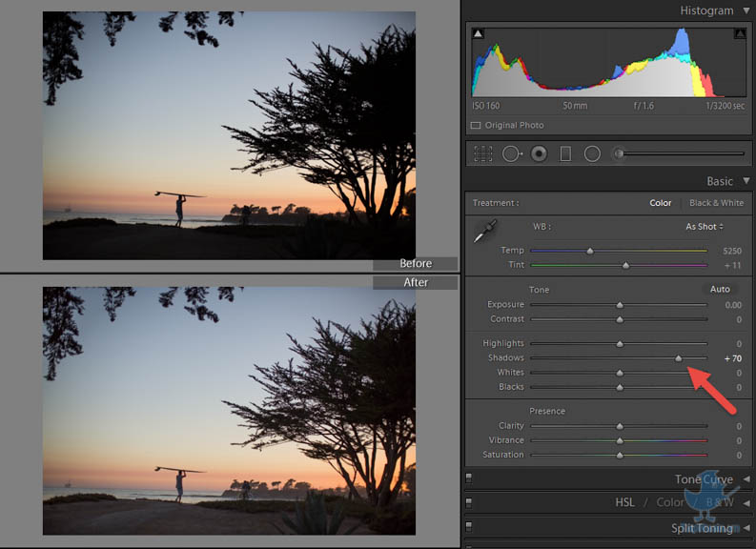Select the Radial Filter tool
The height and width of the screenshot is (549, 756).
(x=592, y=153)
